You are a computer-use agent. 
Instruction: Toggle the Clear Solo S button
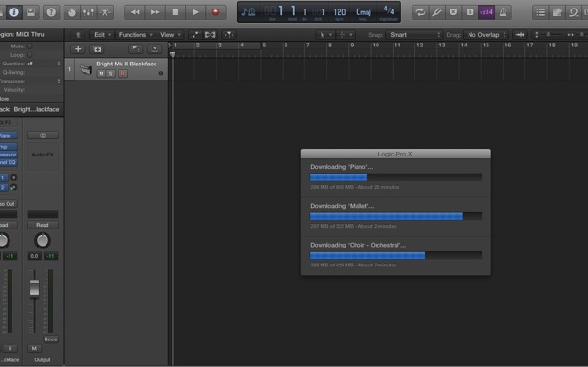pyautogui.click(x=469, y=12)
